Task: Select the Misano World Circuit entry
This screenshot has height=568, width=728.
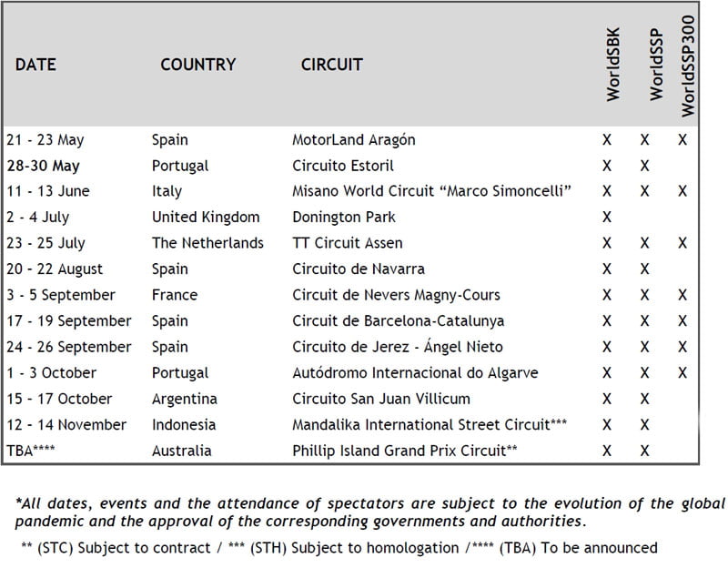Action: [x=430, y=192]
